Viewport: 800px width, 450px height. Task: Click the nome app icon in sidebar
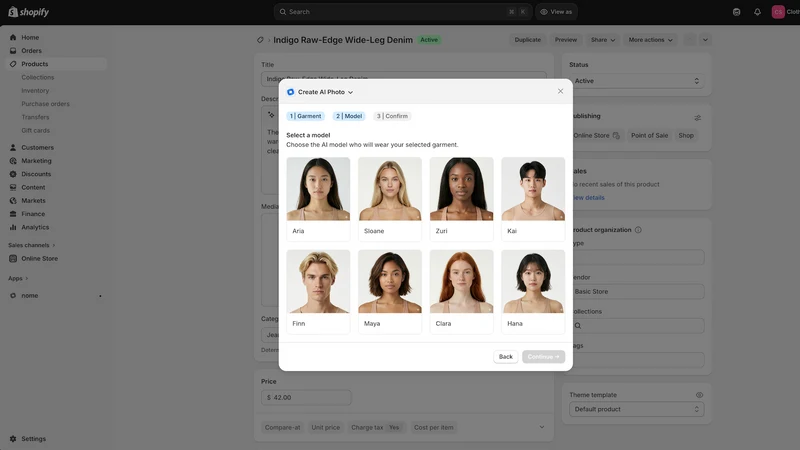[x=13, y=295]
